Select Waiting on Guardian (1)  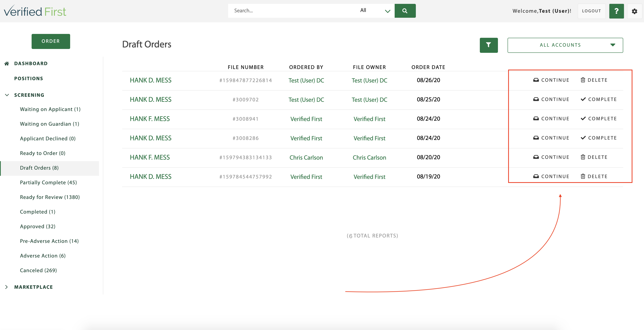pos(50,124)
